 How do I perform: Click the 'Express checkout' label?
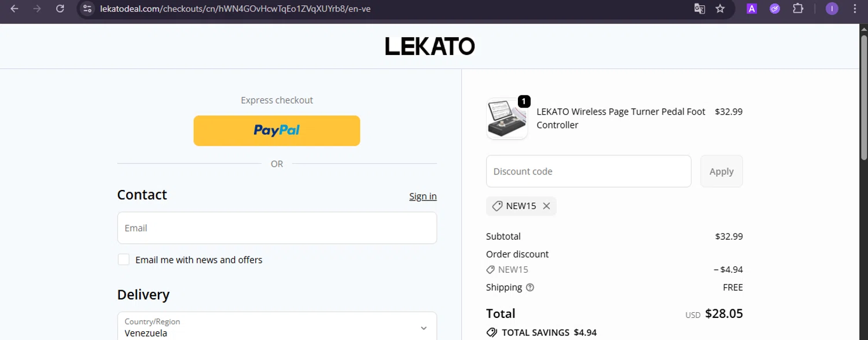[x=277, y=100]
